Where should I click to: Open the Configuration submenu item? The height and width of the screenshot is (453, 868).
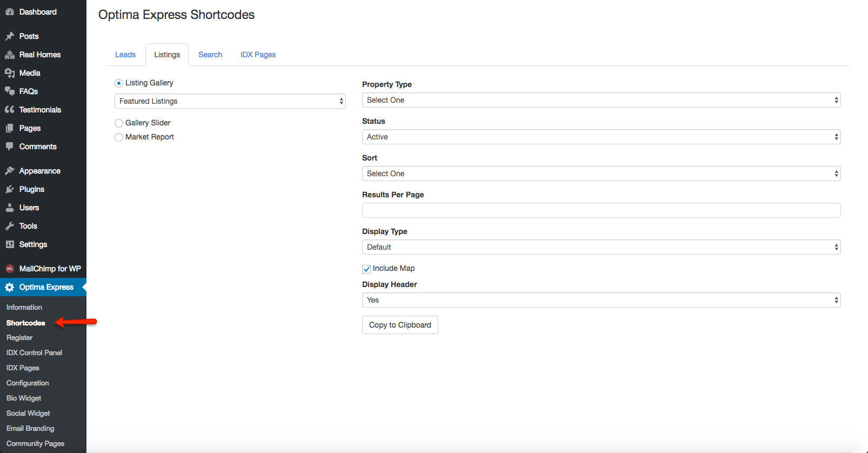(28, 383)
